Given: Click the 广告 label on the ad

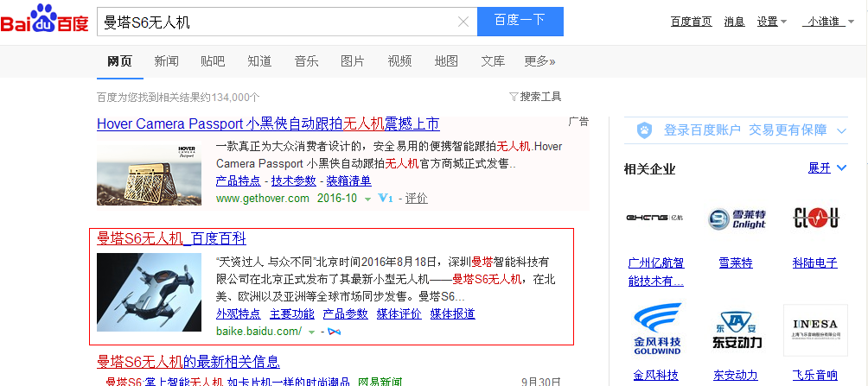Looking at the screenshot, I should point(578,122).
